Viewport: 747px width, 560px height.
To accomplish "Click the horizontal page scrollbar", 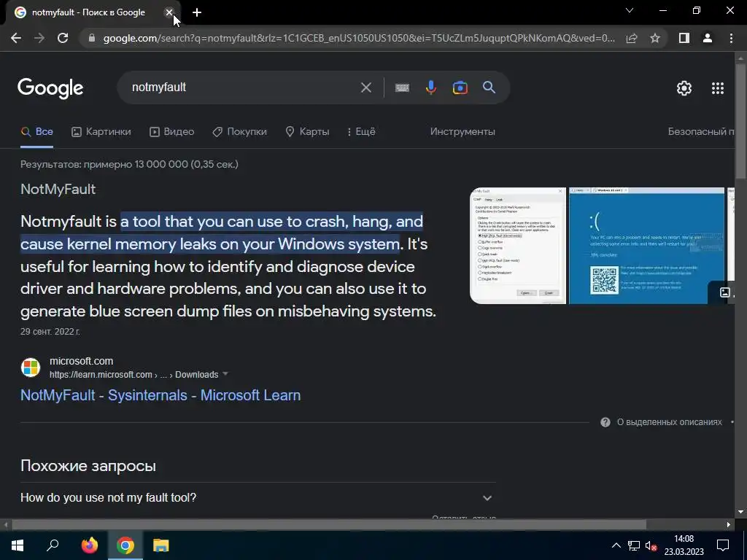I will tap(329, 525).
